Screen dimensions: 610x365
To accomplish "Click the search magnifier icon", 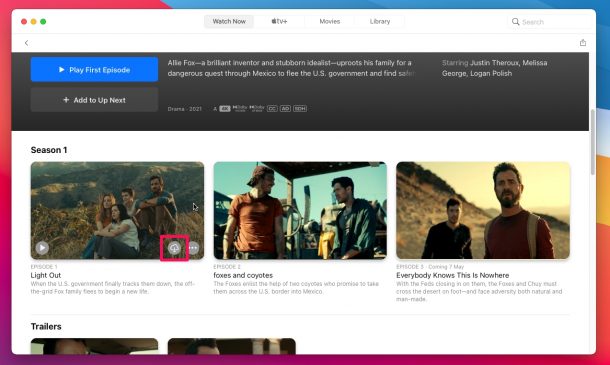I will (515, 22).
